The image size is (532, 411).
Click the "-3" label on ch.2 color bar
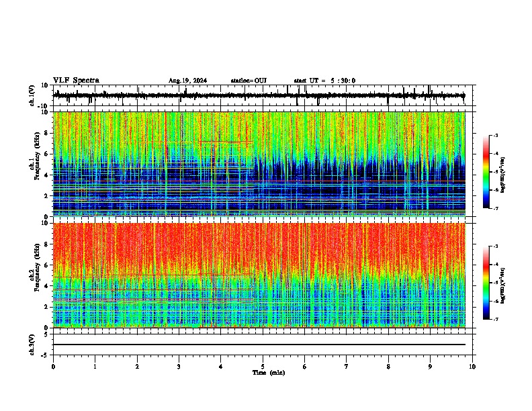tap(496, 246)
